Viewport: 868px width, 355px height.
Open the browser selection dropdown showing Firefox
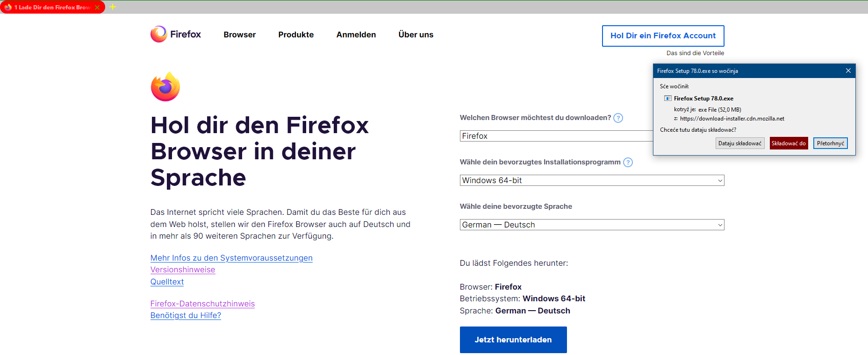click(x=556, y=136)
